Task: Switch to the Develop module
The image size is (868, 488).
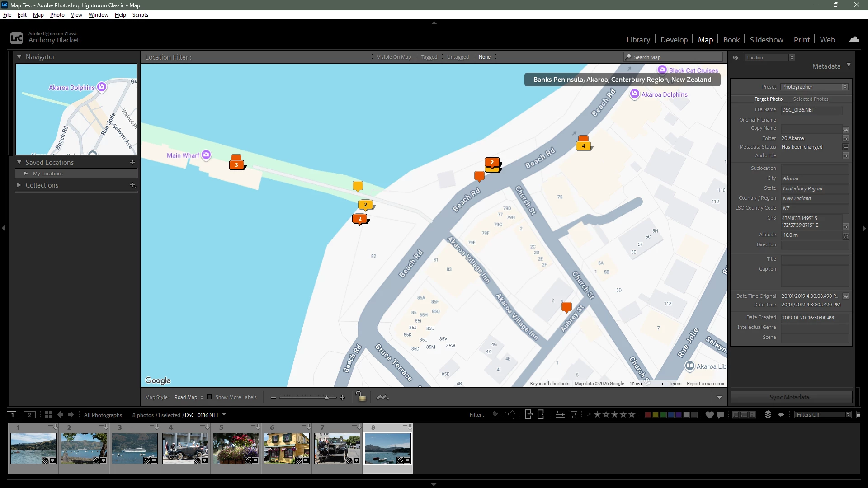Action: [674, 40]
